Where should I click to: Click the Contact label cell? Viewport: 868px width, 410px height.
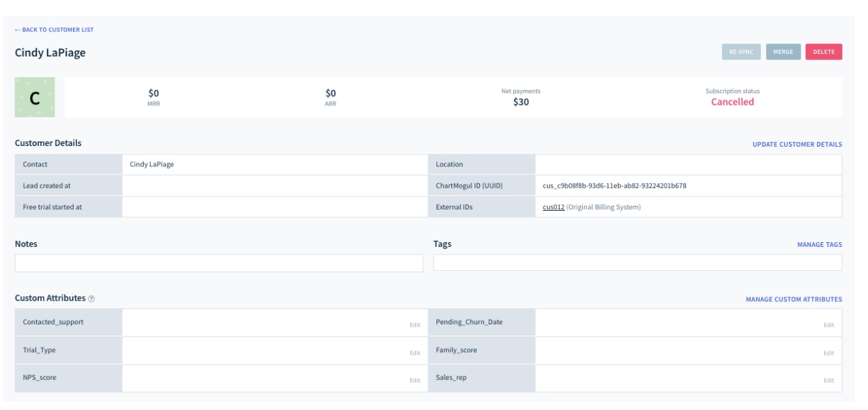click(x=68, y=164)
